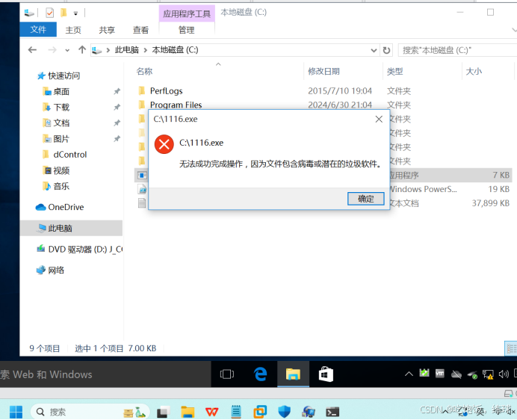Click the pin icon next to 桌面
This screenshot has width=517, height=420.
click(x=117, y=91)
